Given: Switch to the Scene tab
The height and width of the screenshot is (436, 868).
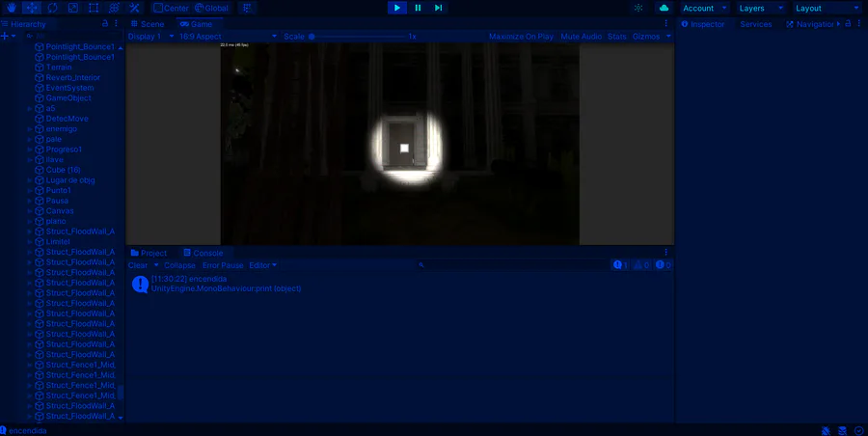Looking at the screenshot, I should point(148,24).
